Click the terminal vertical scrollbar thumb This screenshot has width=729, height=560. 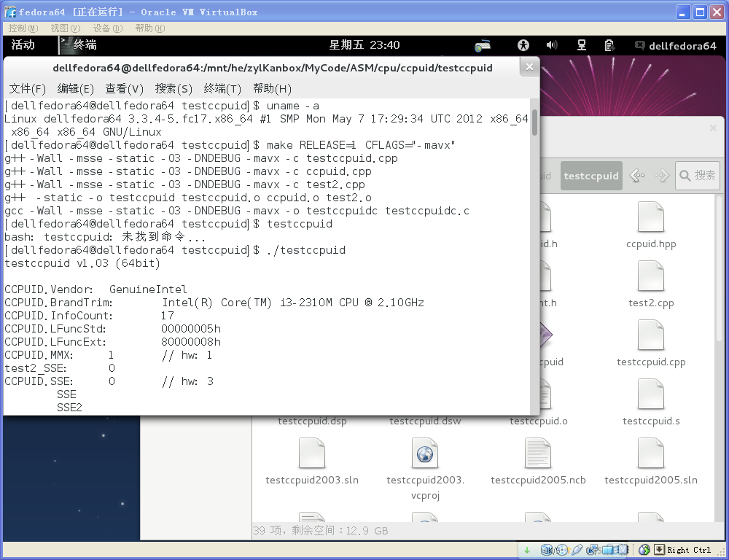pyautogui.click(x=534, y=122)
